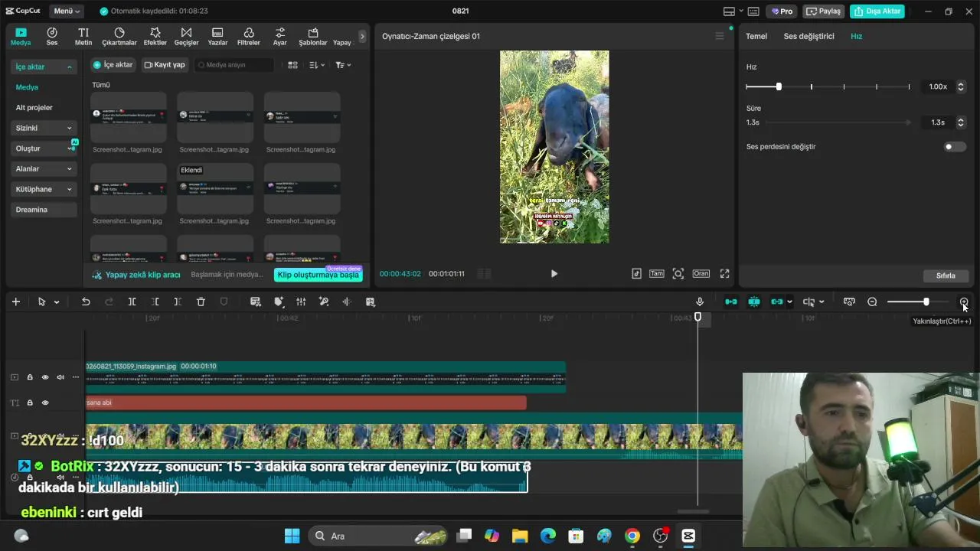This screenshot has width=980, height=551.
Task: Mute the image track audio
Action: (60, 377)
